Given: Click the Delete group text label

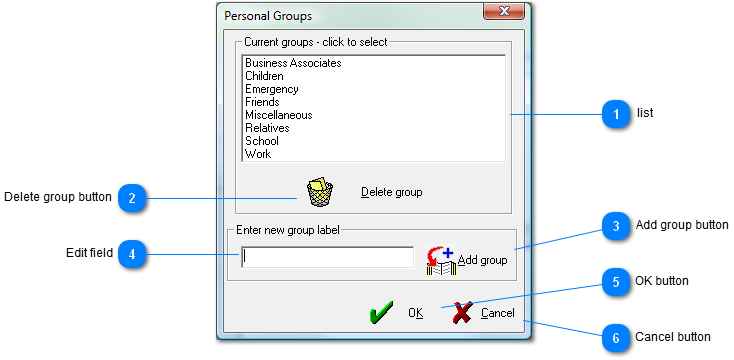Looking at the screenshot, I should [392, 192].
